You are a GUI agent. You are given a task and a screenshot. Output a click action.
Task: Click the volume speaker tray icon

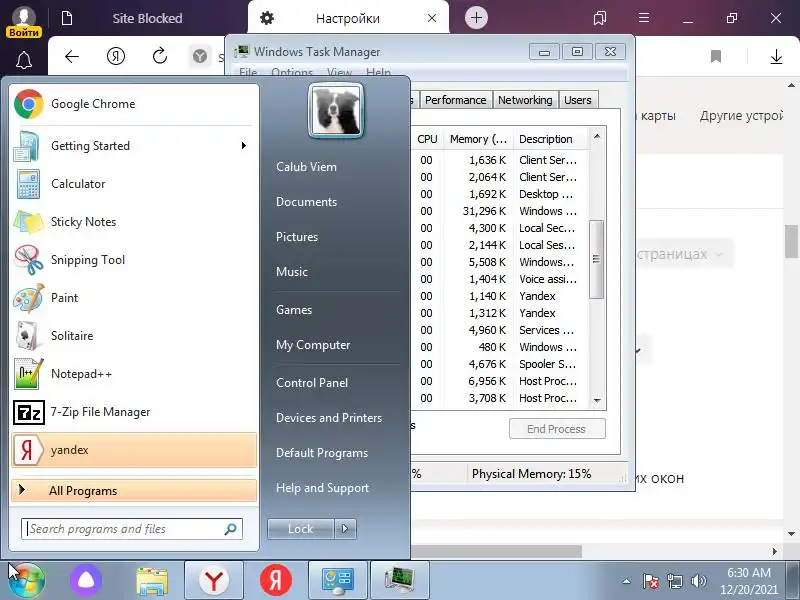[698, 581]
